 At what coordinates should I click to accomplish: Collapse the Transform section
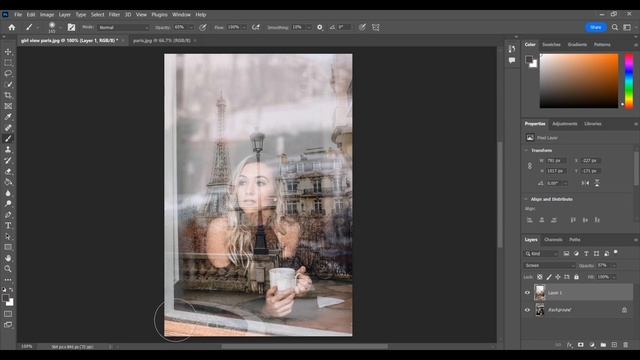coord(526,150)
